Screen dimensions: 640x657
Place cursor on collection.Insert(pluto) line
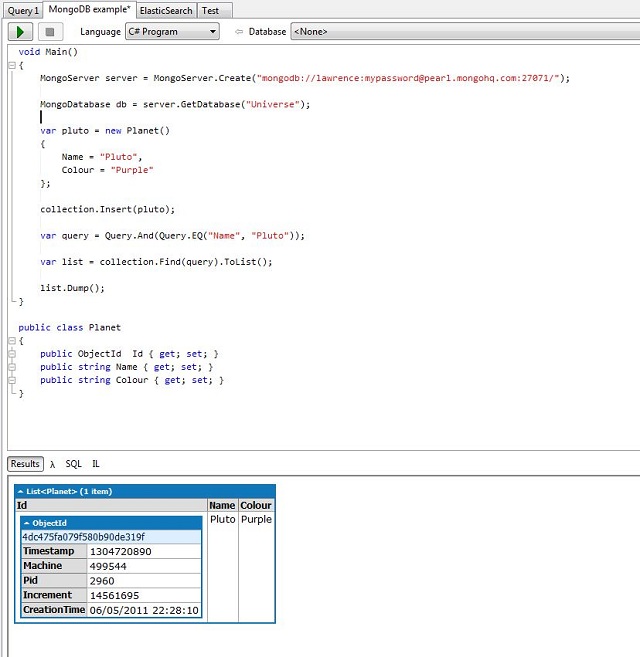pyautogui.click(x=107, y=209)
